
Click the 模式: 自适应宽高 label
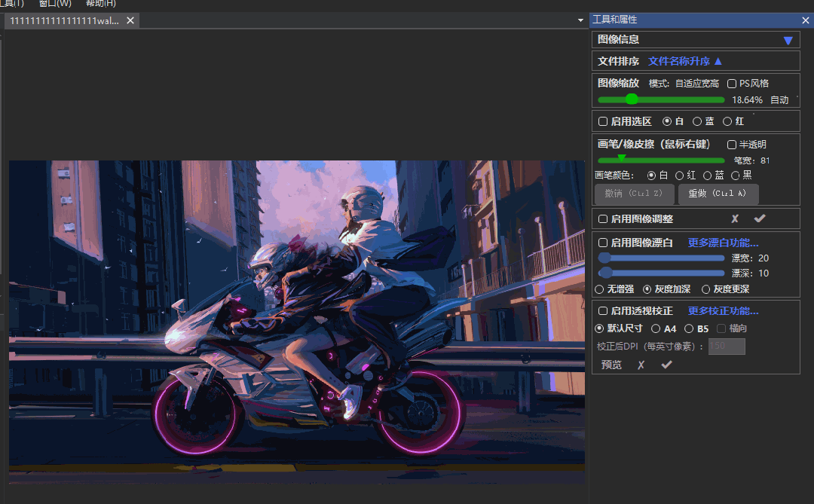(684, 84)
